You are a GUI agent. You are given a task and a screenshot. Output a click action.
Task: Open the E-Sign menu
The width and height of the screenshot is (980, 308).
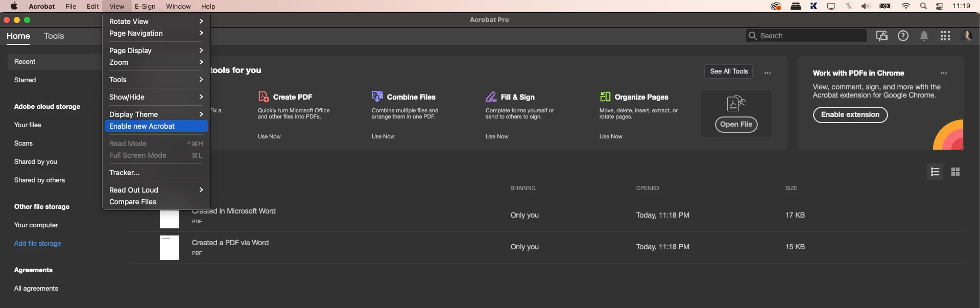[x=145, y=6]
